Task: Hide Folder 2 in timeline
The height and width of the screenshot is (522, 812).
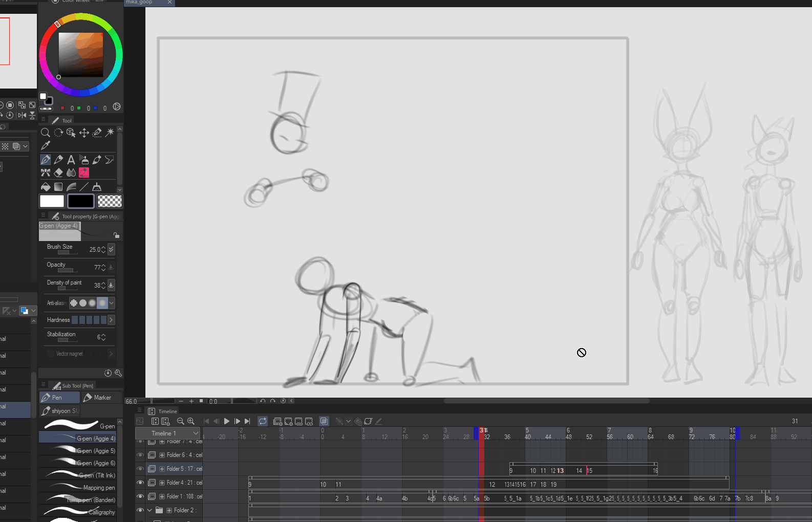Action: 140,510
